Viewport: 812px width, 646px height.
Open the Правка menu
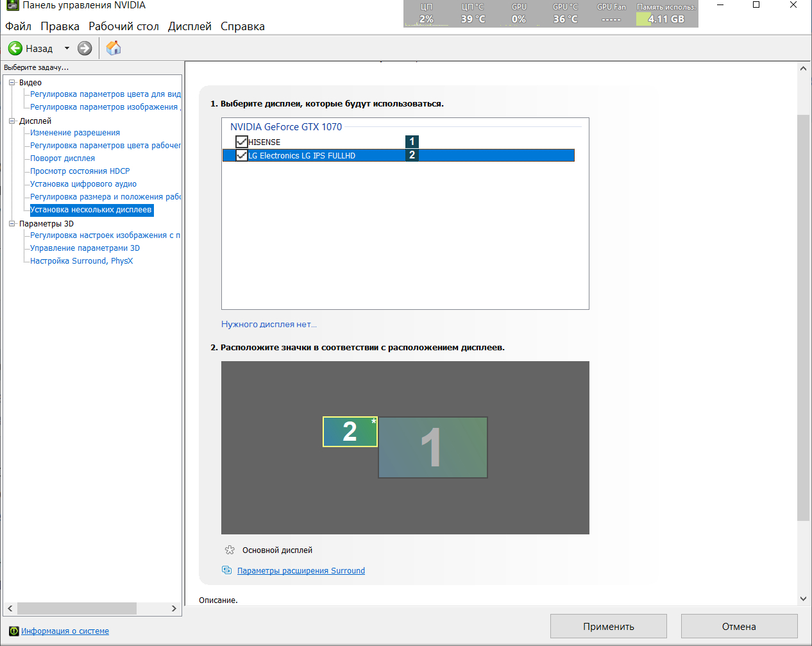(x=60, y=26)
